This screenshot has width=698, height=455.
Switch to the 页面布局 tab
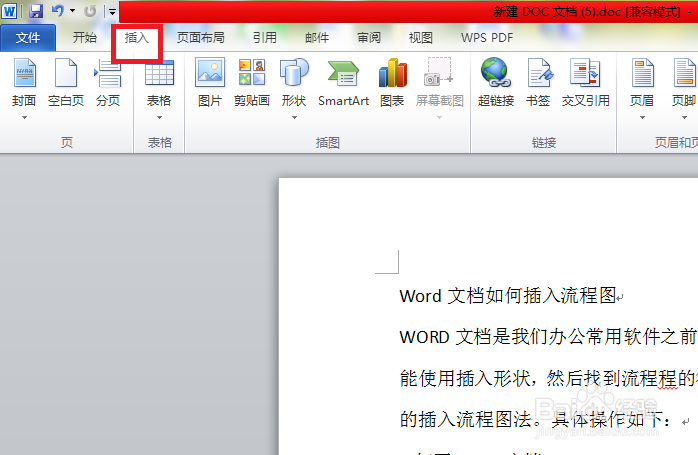click(200, 38)
